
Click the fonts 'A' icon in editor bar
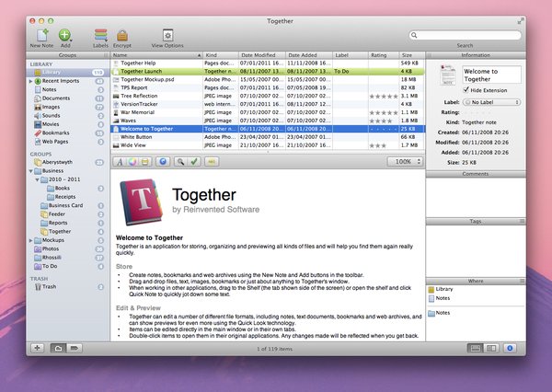121,161
